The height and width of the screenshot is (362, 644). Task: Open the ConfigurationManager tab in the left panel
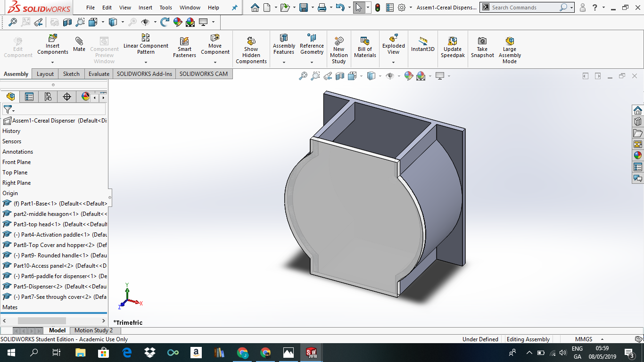click(x=48, y=97)
